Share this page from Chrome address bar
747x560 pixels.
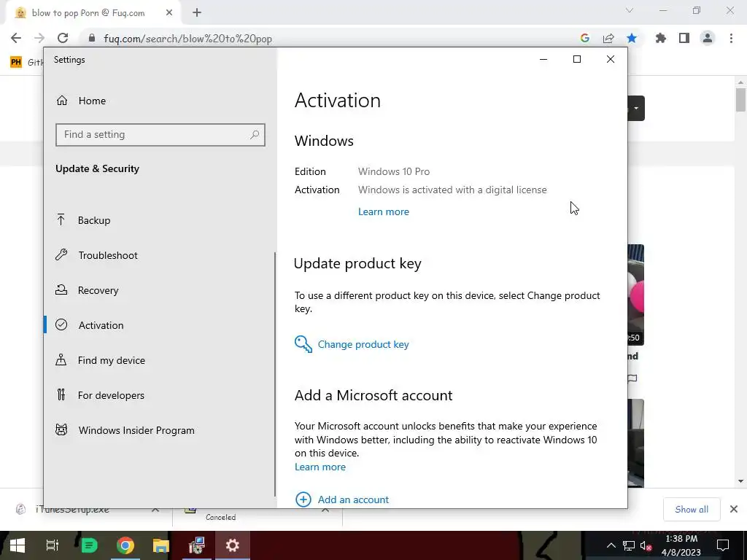point(608,38)
